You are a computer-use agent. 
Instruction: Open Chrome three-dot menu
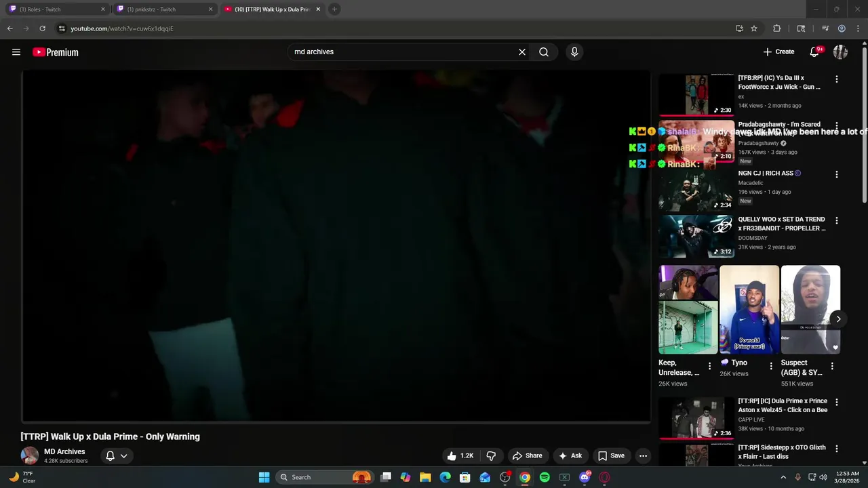[x=858, y=28]
